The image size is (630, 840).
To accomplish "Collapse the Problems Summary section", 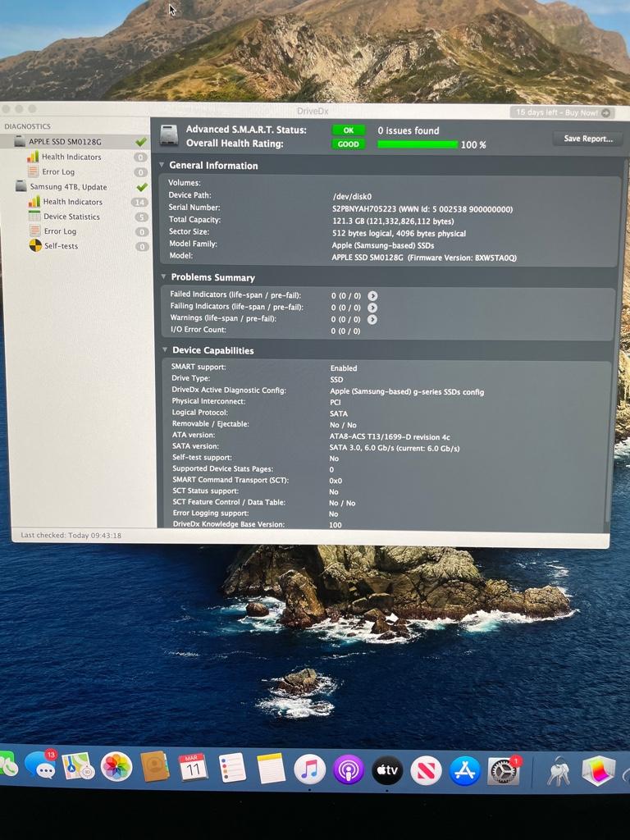I will 163,277.
